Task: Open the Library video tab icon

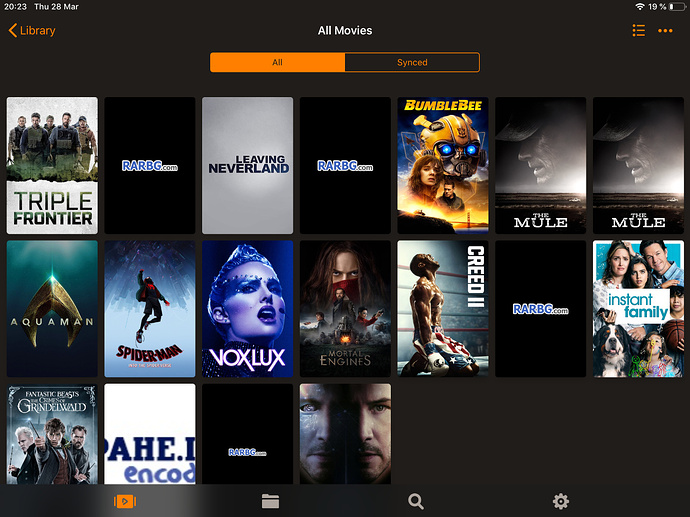Action: 125,501
